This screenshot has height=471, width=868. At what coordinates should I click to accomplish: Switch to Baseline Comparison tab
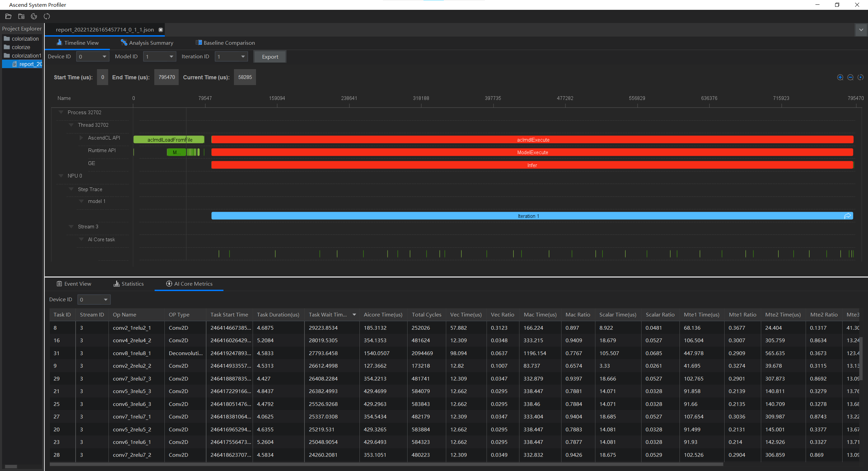pos(225,43)
